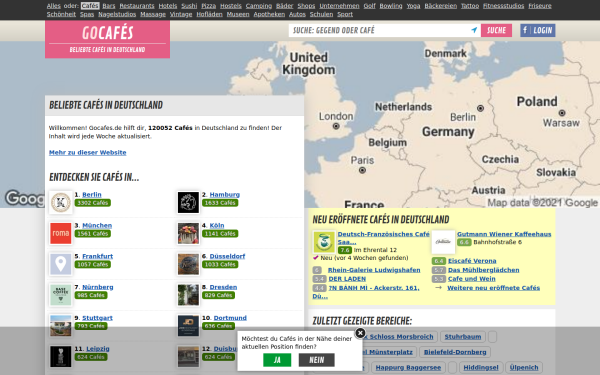Click the Berlin café thumbnail image

[61, 202]
